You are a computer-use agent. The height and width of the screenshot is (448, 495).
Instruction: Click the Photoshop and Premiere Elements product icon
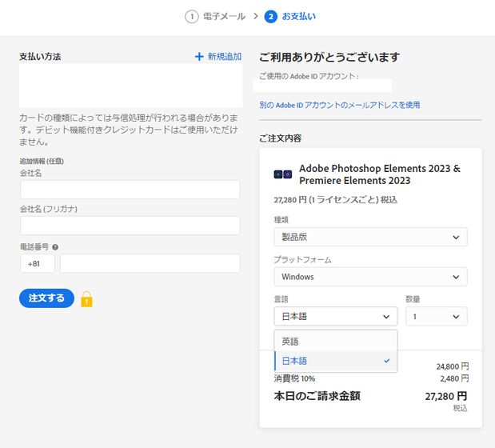click(x=283, y=174)
